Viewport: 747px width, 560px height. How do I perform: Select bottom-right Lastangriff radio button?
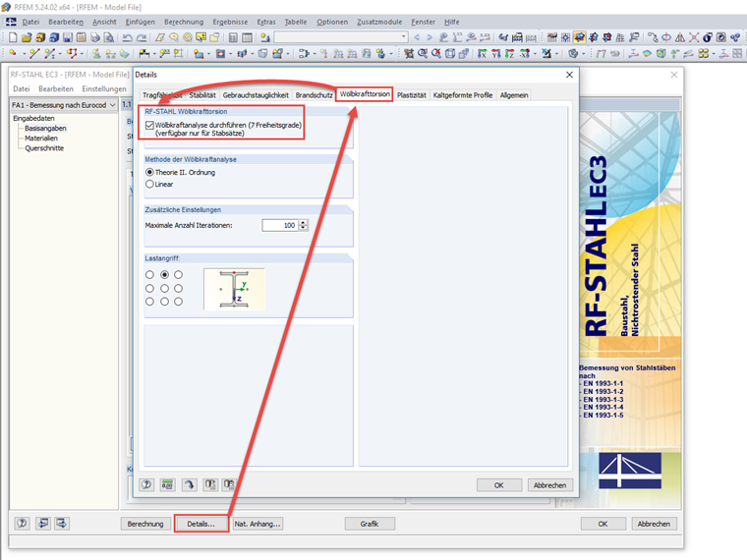click(x=178, y=302)
